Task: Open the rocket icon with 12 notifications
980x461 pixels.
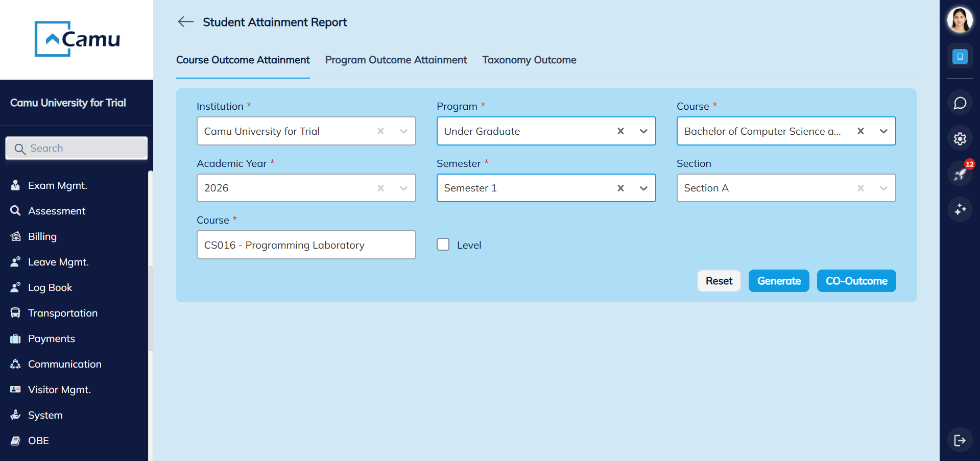Action: [960, 174]
